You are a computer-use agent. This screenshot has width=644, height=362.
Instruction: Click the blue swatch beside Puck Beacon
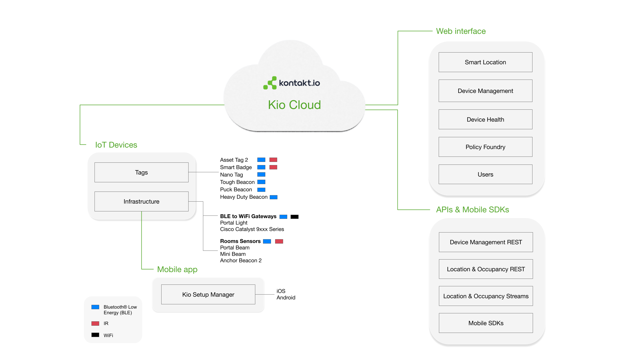click(261, 190)
